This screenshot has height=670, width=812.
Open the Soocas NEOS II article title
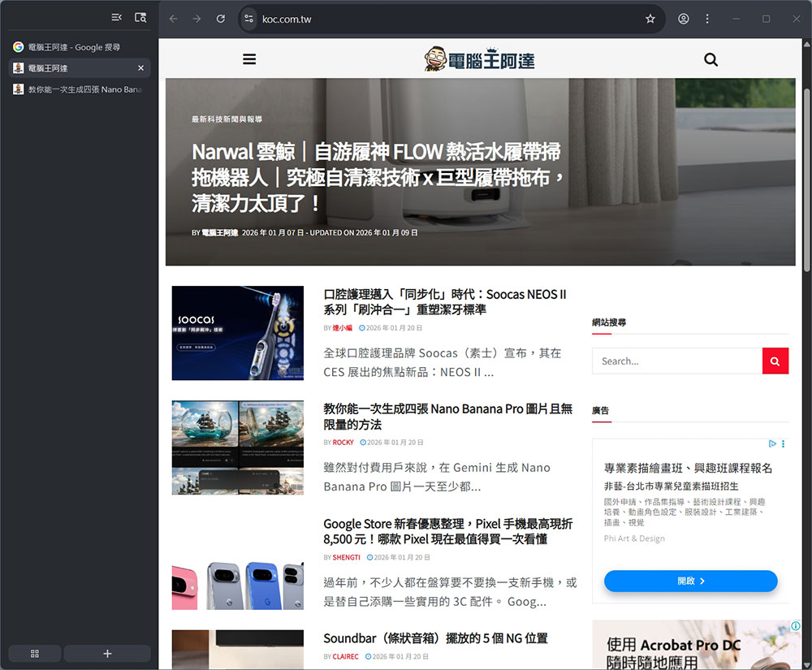tap(445, 302)
